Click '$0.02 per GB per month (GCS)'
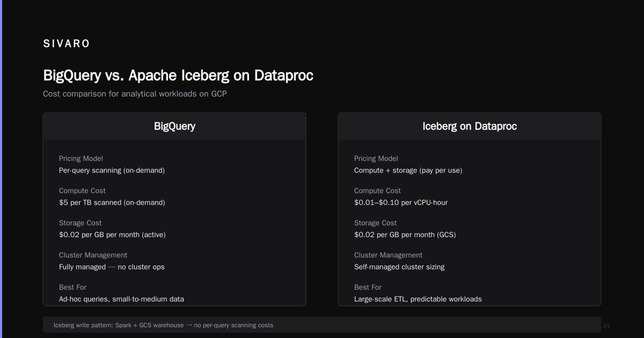 pyautogui.click(x=405, y=235)
